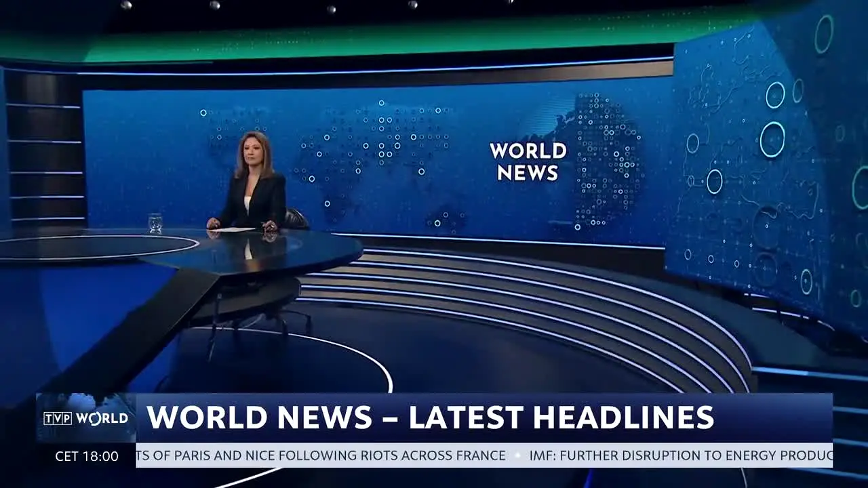Click the ticker headline starting with "IMF:"

(x=681, y=455)
